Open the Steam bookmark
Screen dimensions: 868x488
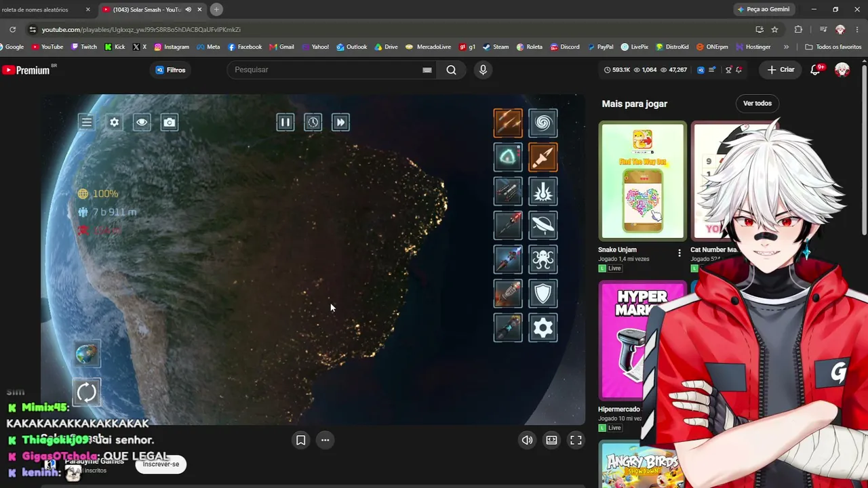496,47
